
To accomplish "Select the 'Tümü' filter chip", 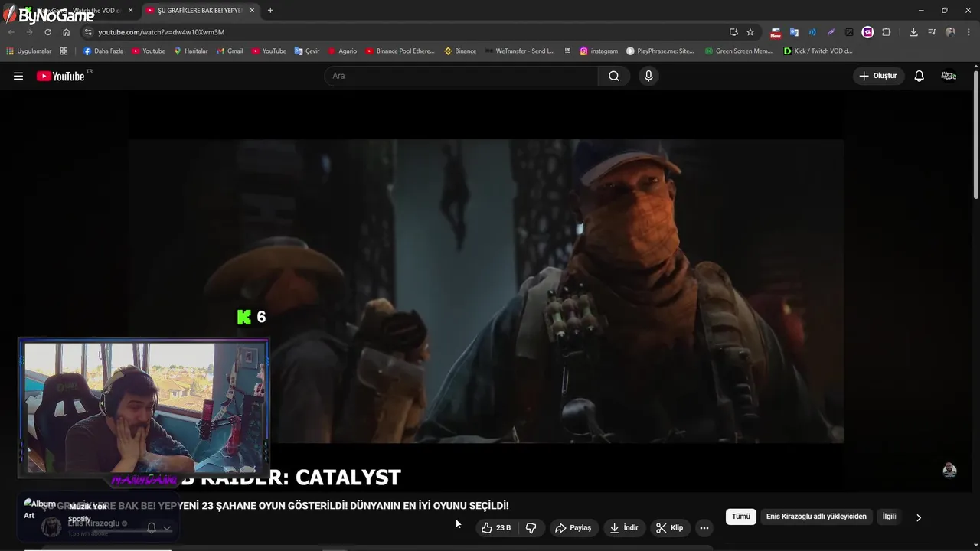I will (741, 517).
